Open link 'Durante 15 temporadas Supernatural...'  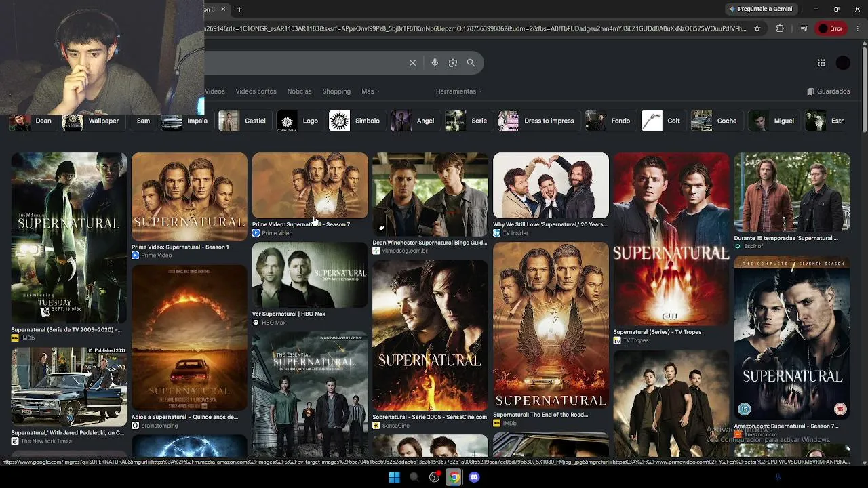[x=786, y=238]
